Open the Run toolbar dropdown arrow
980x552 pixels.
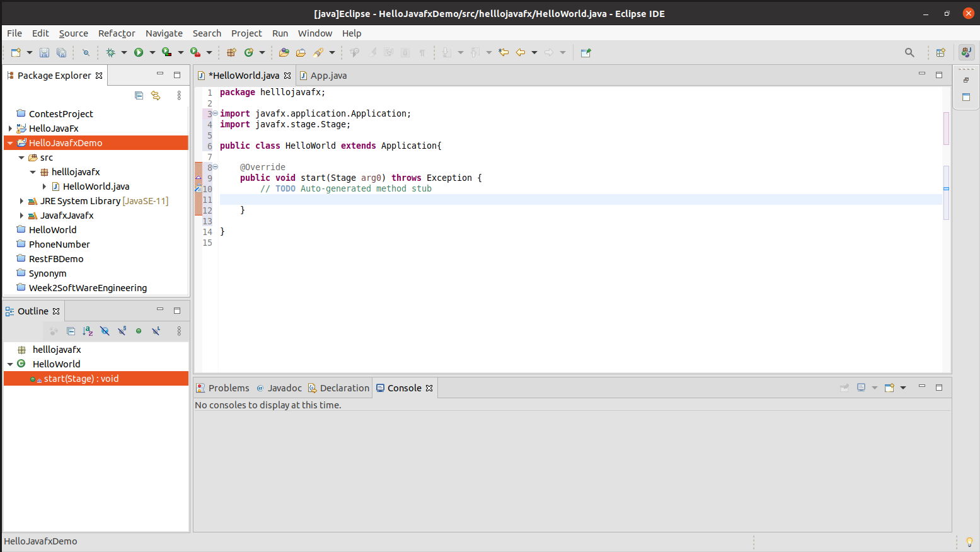tap(151, 52)
